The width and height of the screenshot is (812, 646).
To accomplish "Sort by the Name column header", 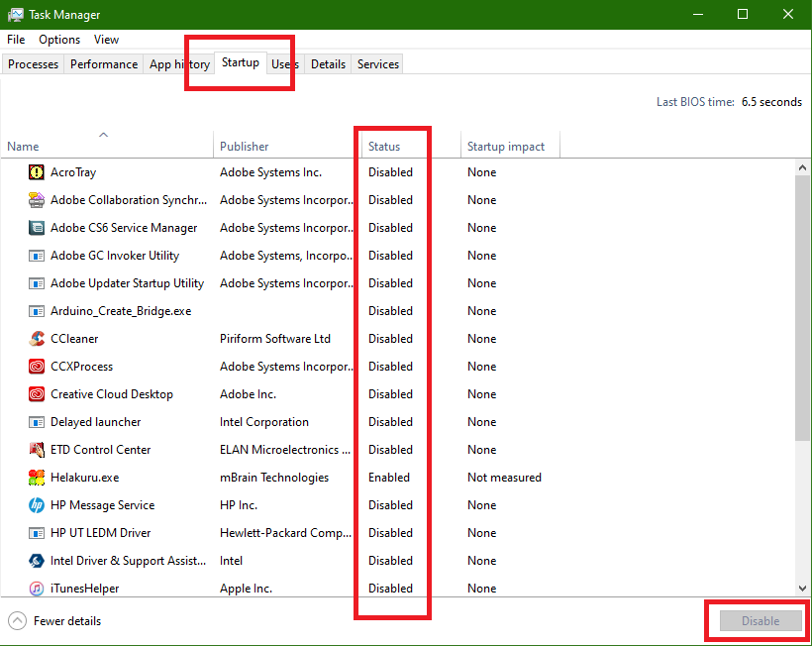I will click(107, 145).
